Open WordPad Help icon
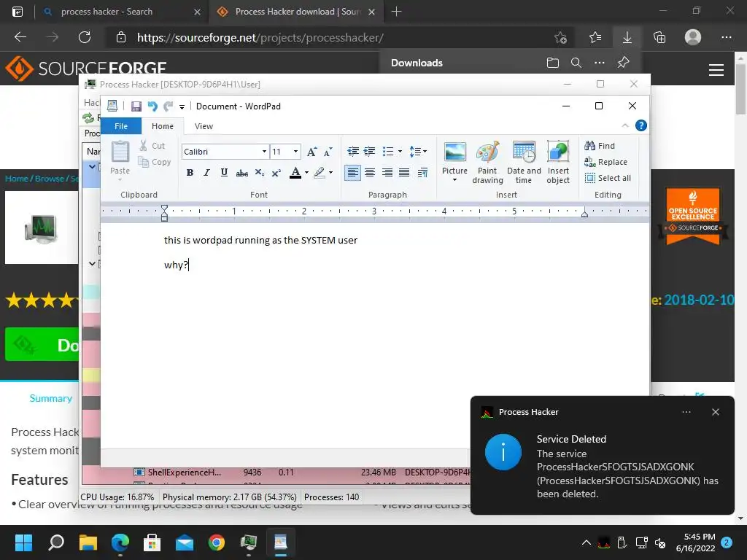The width and height of the screenshot is (747, 560). pyautogui.click(x=641, y=125)
